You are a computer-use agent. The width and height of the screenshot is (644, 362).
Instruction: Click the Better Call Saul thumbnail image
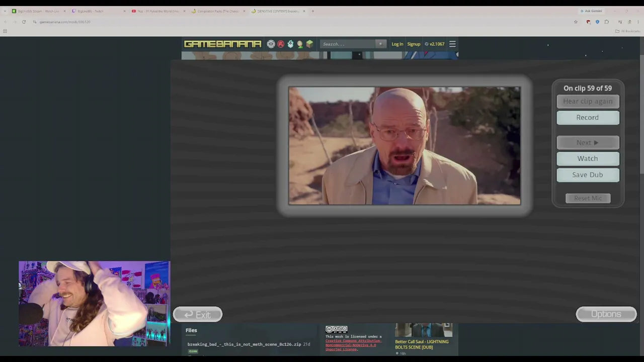coord(424,330)
